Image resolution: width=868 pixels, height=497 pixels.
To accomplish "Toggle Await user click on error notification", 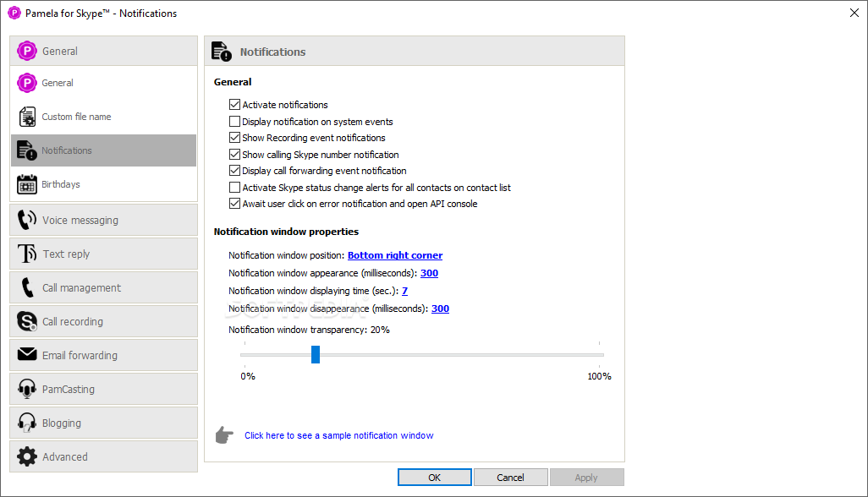I will click(234, 204).
